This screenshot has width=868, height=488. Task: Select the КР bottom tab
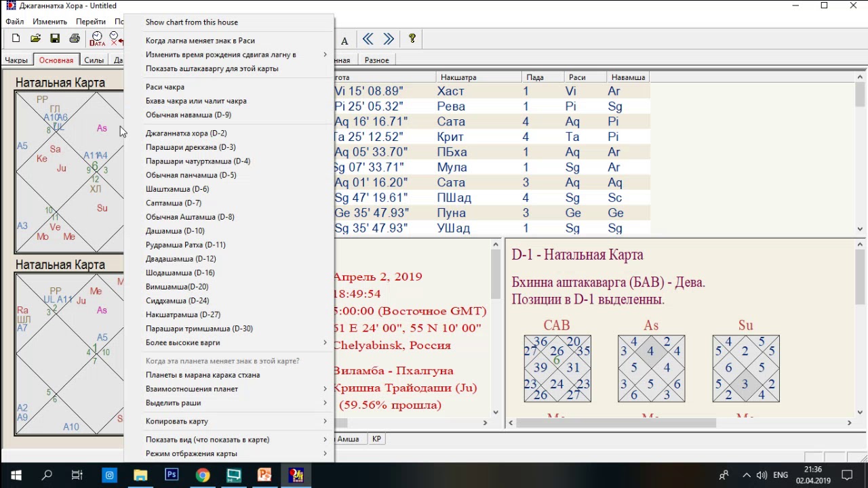376,439
